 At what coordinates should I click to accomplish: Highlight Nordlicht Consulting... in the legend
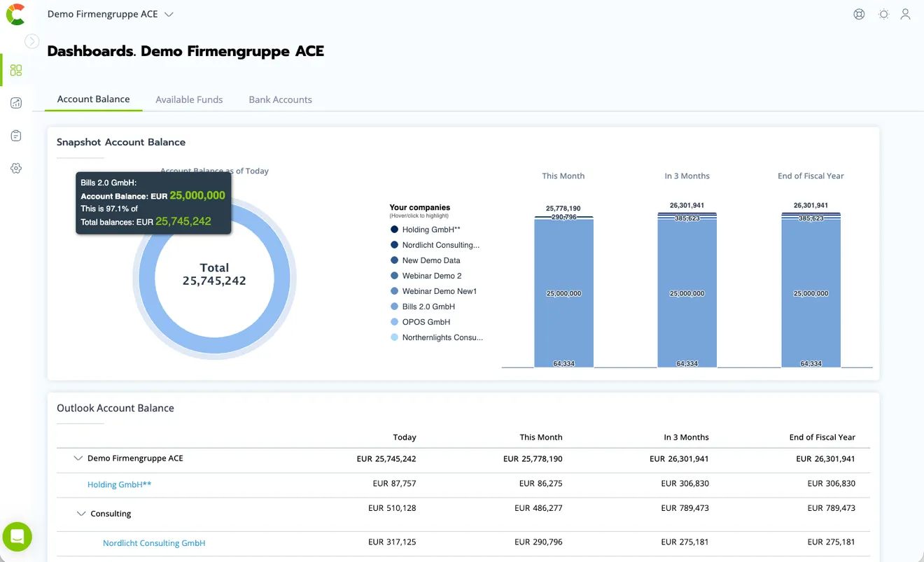pyautogui.click(x=441, y=245)
